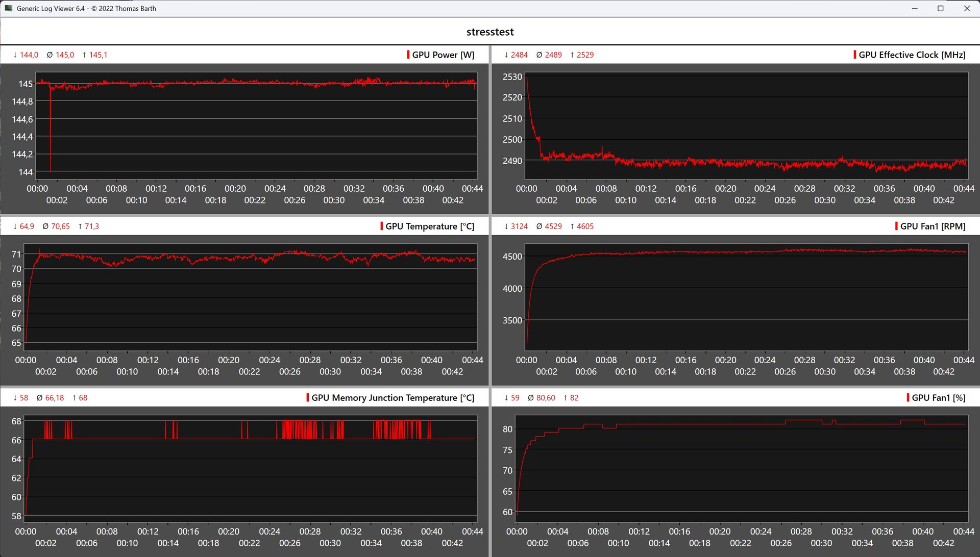This screenshot has height=557, width=980.
Task: Click the GPU Memory Junction Temperature legend marker
Action: [308, 397]
